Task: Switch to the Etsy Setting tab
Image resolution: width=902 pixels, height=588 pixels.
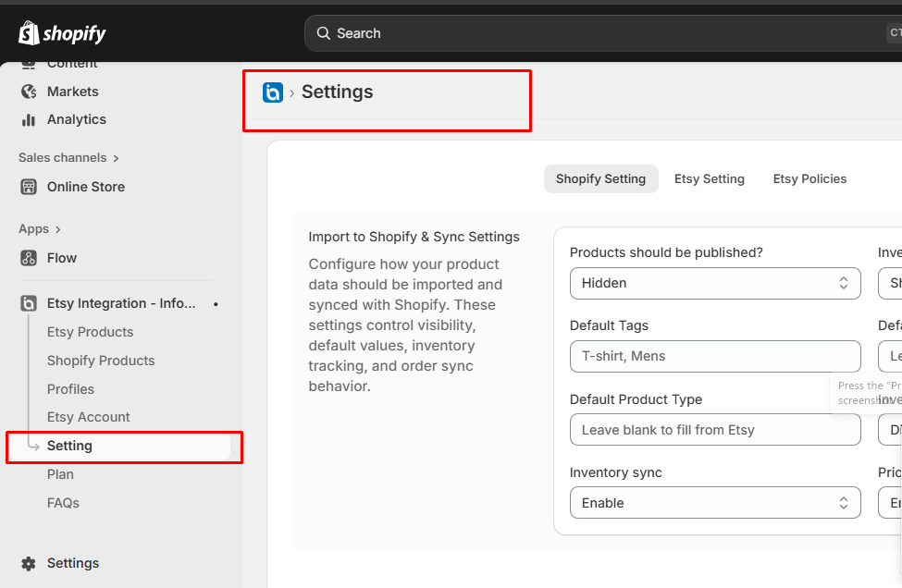Action: click(x=710, y=178)
